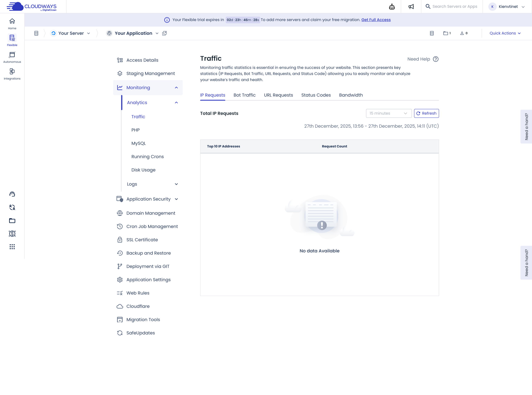Click the announcements megaphone icon
532x395 pixels.
tap(411, 7)
